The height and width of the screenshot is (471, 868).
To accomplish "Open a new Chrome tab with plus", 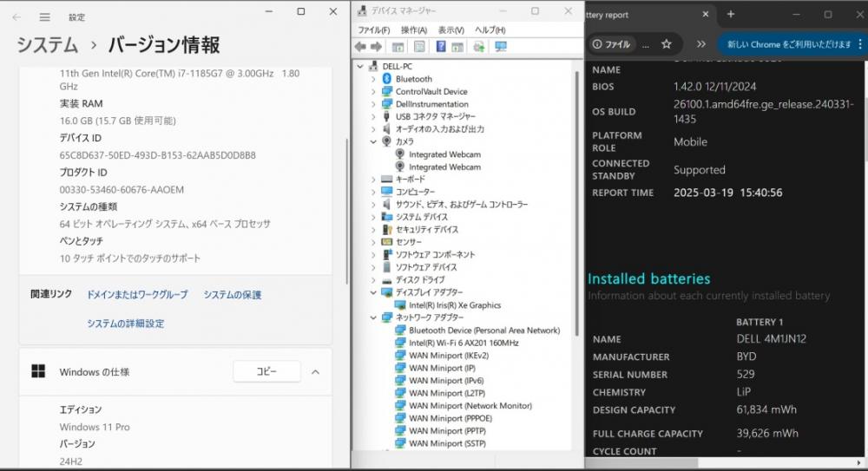I will 731,15.
